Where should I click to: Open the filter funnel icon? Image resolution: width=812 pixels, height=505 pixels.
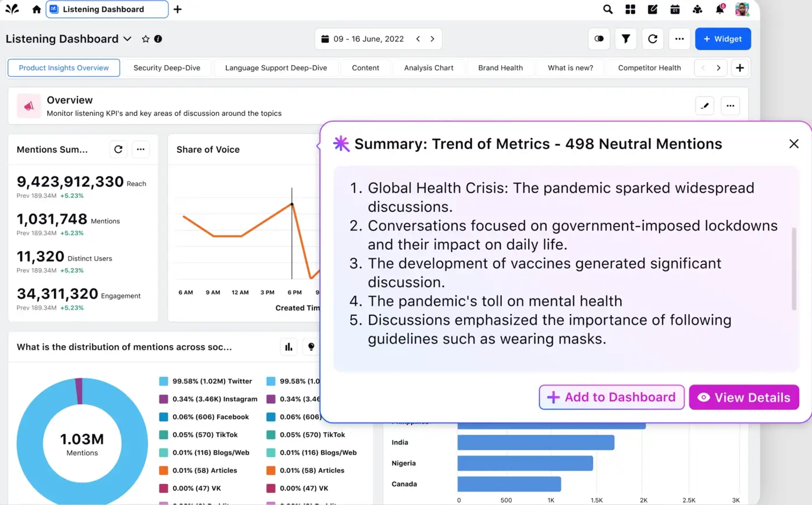[x=626, y=39]
